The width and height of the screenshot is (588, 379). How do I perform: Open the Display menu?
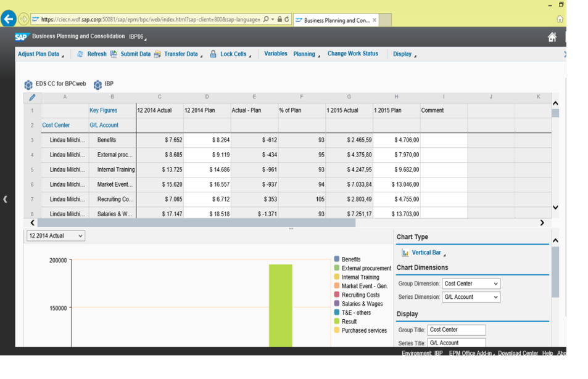click(405, 54)
